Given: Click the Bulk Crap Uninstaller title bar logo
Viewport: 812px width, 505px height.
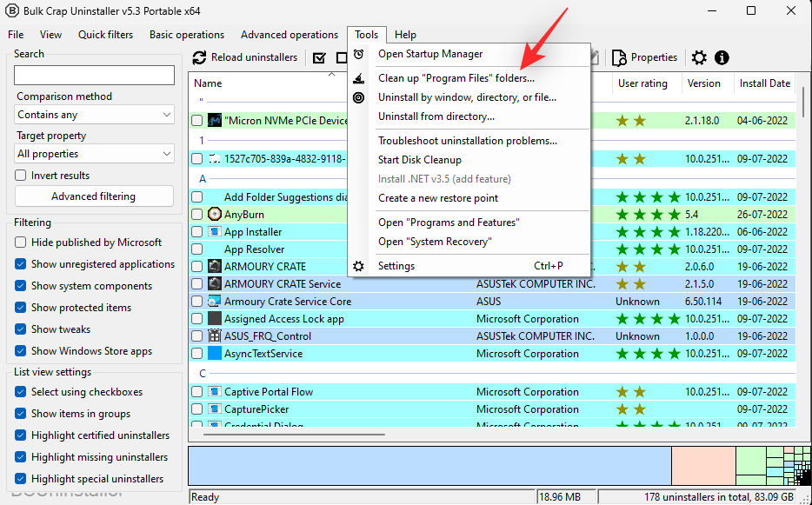Looking at the screenshot, I should (11, 11).
